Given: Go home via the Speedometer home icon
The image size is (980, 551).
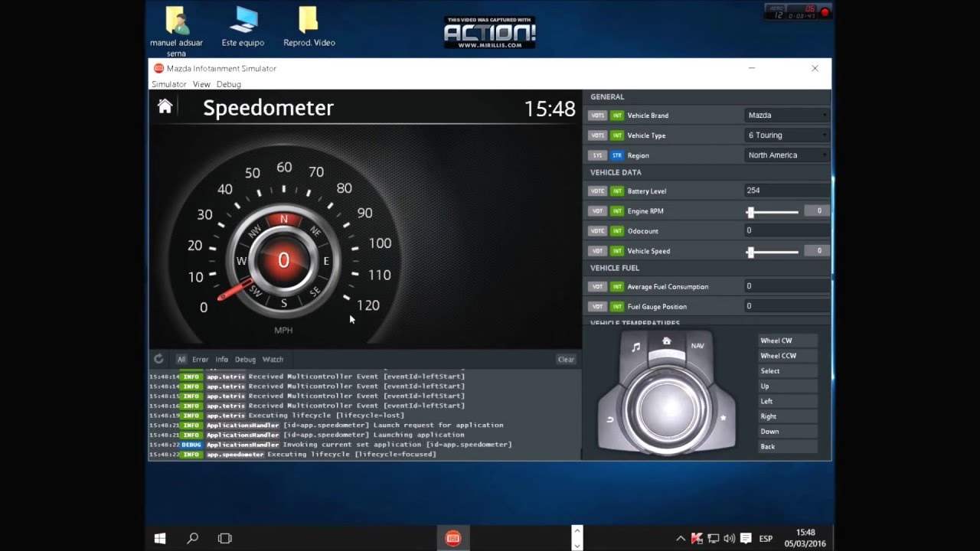Looking at the screenshot, I should [x=165, y=106].
